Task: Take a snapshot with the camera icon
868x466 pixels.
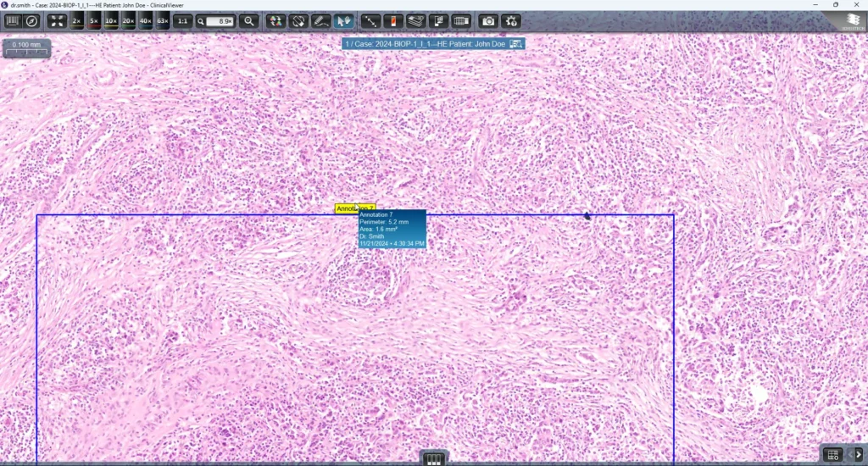Action: pos(488,21)
